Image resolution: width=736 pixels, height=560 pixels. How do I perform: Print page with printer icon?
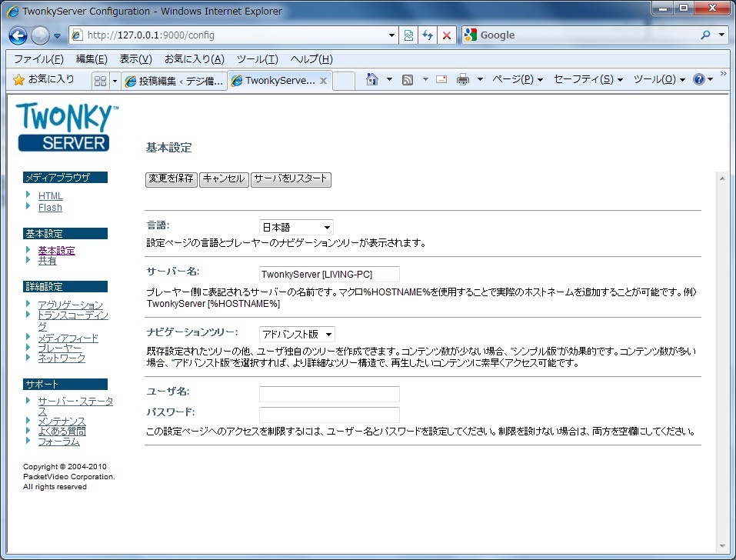(x=463, y=79)
